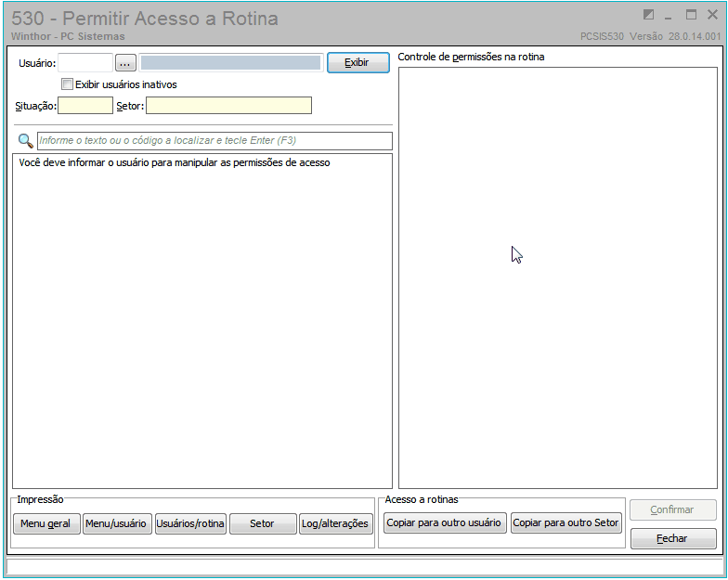Click the Situação field

pyautogui.click(x=85, y=106)
